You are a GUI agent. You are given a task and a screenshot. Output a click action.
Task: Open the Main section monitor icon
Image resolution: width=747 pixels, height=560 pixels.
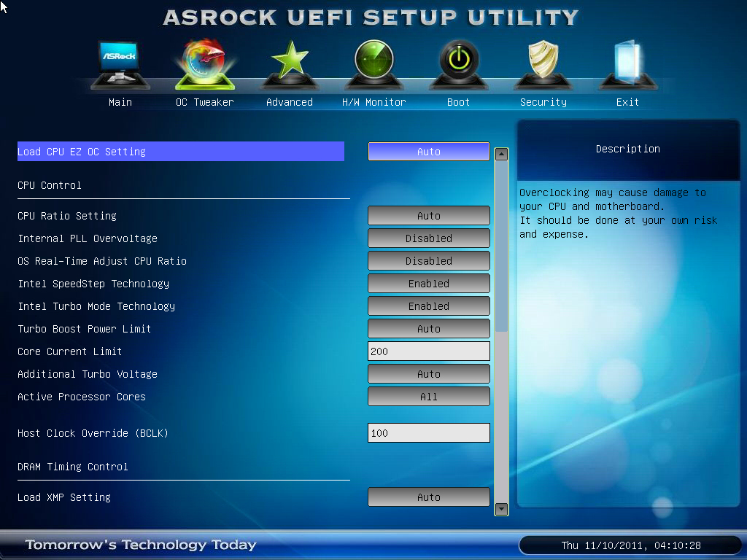120,65
